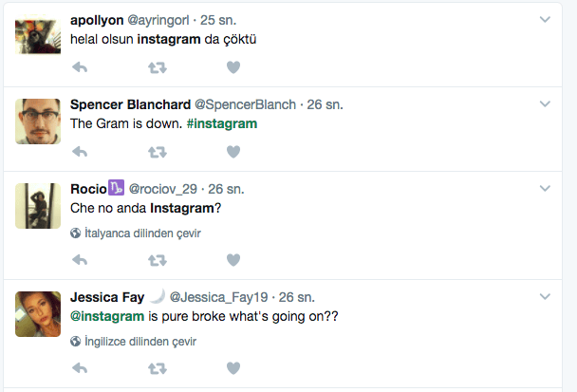Viewport: 577px width, 392px height.
Task: Open Spencer Blanchard's profile picture
Action: pyautogui.click(x=38, y=121)
